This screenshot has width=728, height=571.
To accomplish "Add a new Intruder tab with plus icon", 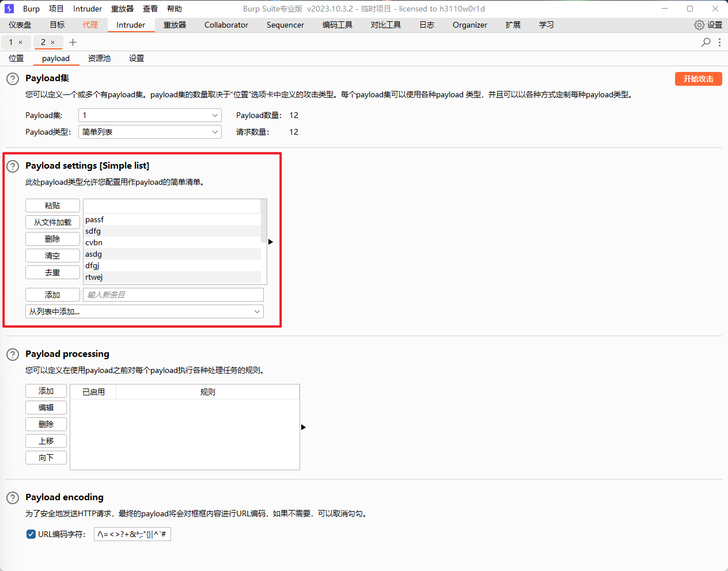I will coord(73,42).
